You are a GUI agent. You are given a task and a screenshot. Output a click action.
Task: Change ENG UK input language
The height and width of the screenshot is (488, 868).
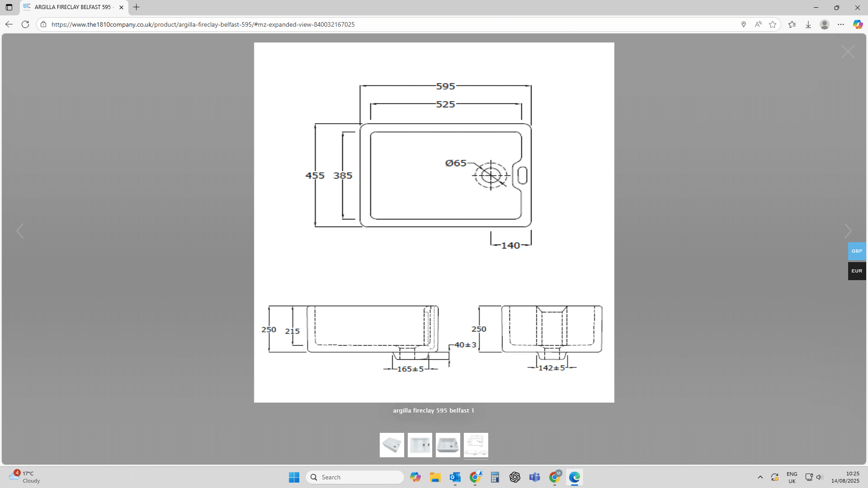point(792,477)
